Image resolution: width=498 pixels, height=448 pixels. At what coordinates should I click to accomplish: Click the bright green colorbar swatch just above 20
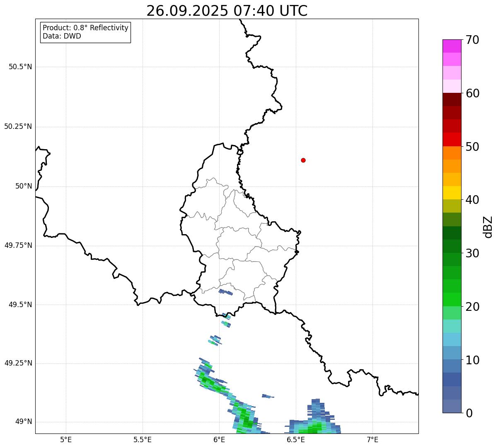[x=452, y=300]
